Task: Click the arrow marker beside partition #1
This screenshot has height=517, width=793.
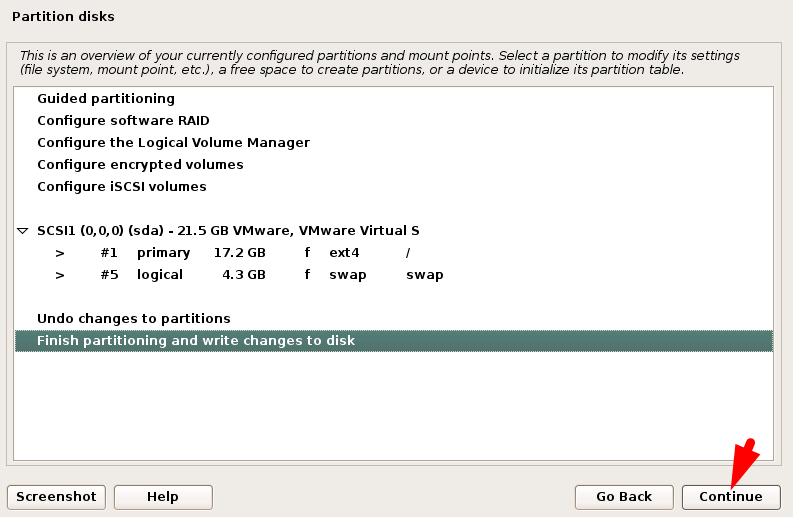Action: 60,252
